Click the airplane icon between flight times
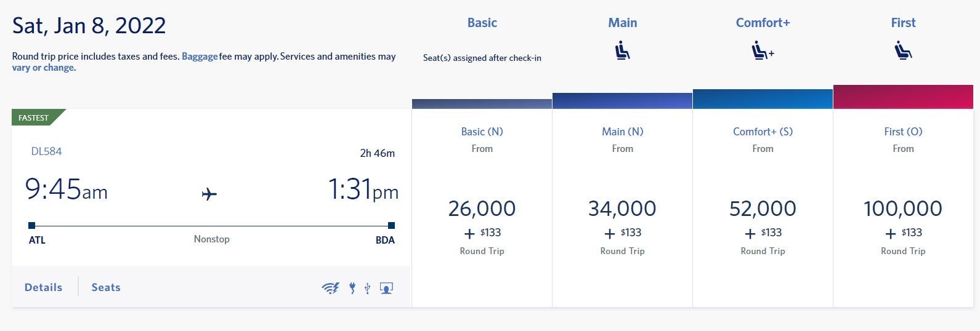 click(209, 194)
